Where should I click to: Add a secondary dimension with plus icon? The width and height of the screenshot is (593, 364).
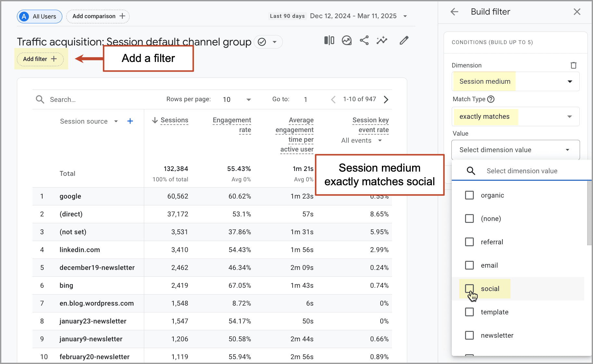(130, 121)
